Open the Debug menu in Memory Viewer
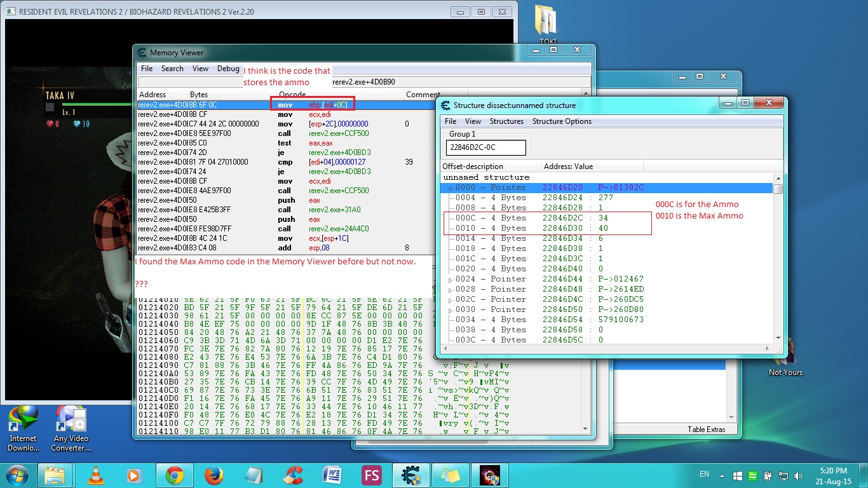The height and width of the screenshot is (488, 868). click(x=229, y=69)
